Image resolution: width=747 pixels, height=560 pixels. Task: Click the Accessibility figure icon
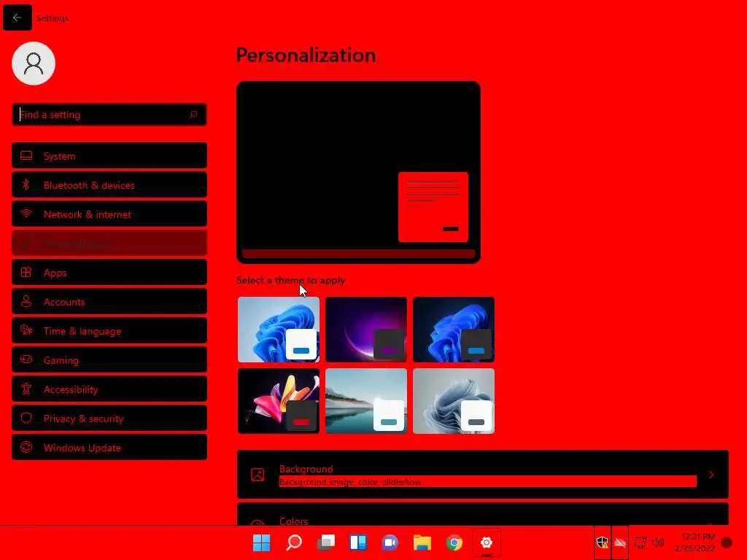tap(26, 389)
